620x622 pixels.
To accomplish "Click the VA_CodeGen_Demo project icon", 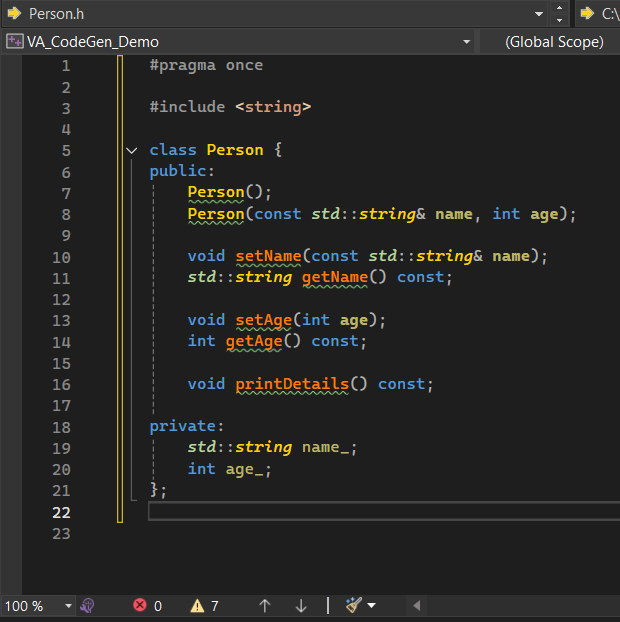I will point(15,41).
